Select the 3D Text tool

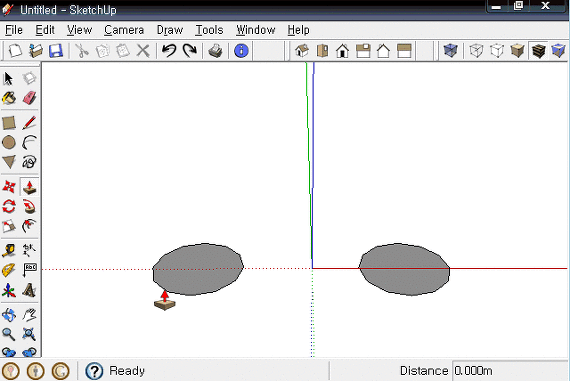(29, 290)
